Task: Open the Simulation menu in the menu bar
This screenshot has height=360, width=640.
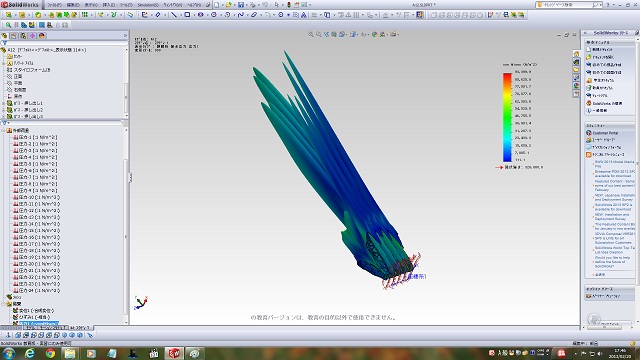Action: (148, 5)
